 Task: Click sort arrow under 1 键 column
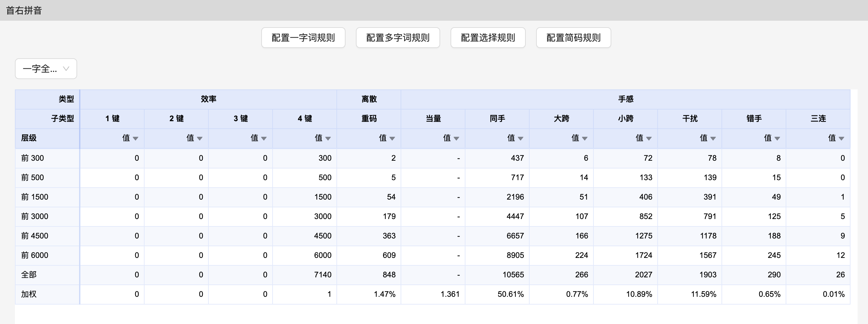[x=135, y=138]
